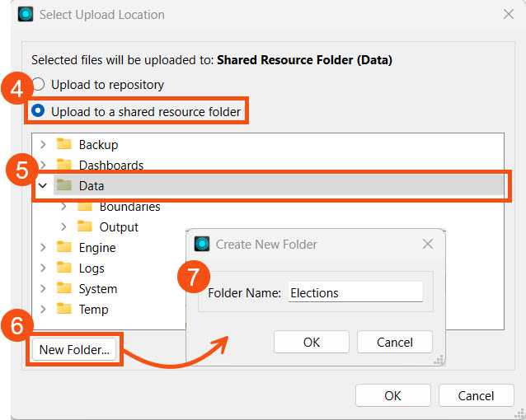This screenshot has height=420, width=526.
Task: Click the Folder Name text field
Action: (x=355, y=292)
